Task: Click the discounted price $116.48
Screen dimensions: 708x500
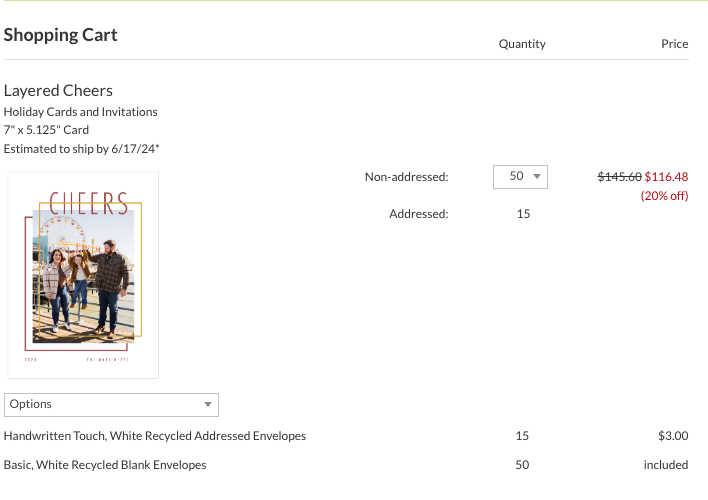Action: 666,177
